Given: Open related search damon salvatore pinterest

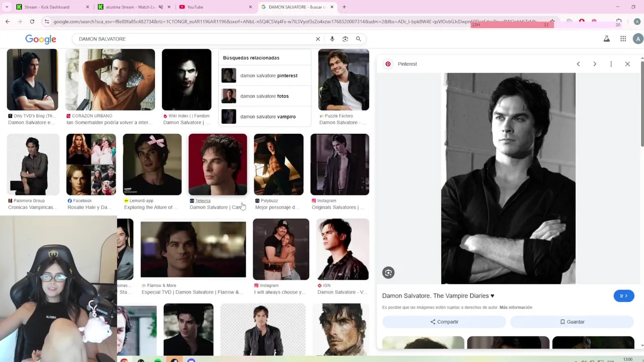Looking at the screenshot, I should point(265,75).
